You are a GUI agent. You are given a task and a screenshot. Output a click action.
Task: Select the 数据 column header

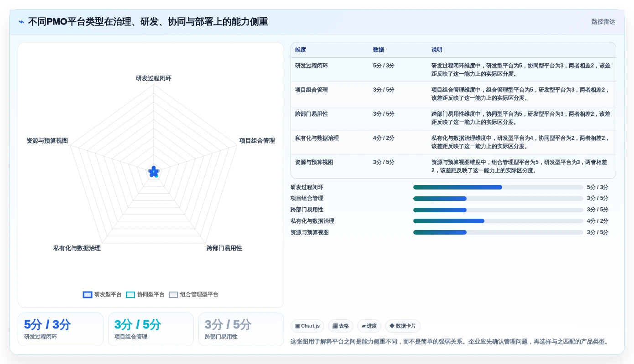tap(379, 50)
